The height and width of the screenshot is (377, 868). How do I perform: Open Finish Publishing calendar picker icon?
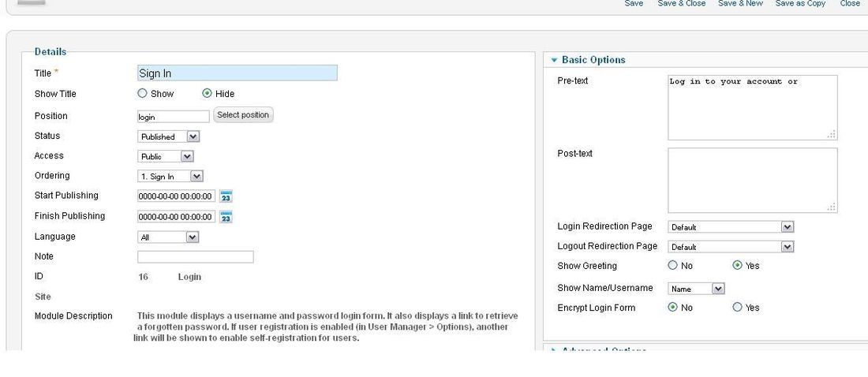226,217
